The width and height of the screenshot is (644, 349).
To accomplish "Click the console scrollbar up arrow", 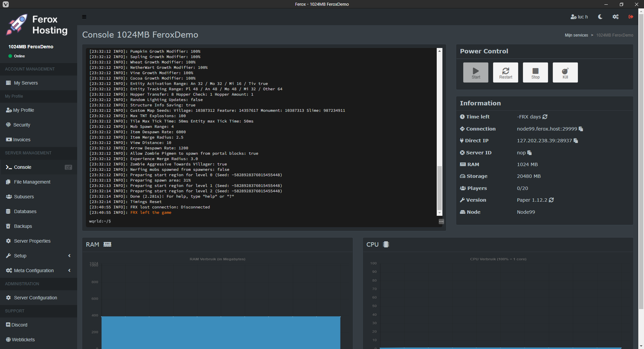I will click(x=439, y=51).
